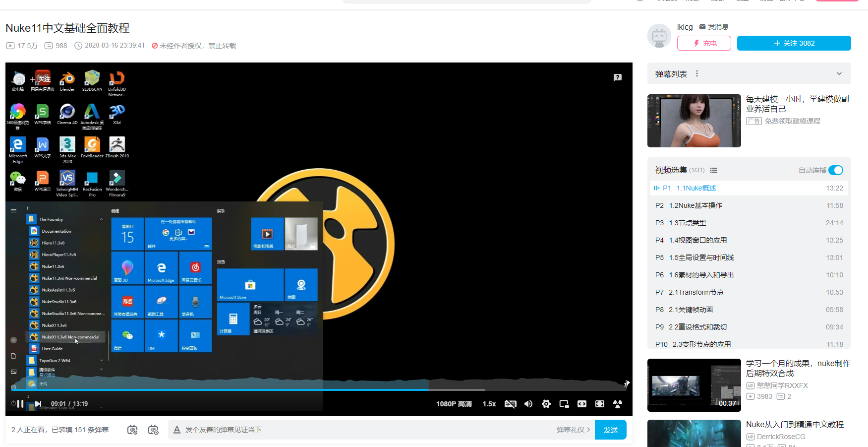Open the lklcg username link
Viewport: 868px width, 447px height.
[685, 27]
